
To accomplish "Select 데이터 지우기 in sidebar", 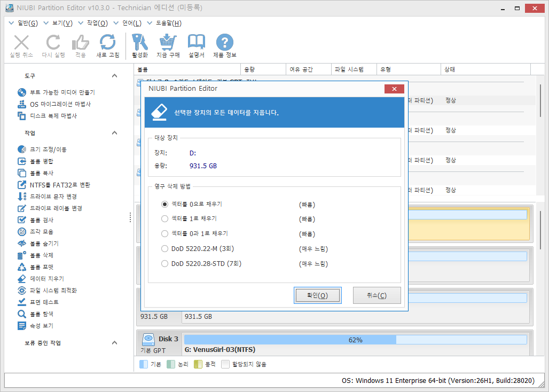I will (x=41, y=279).
